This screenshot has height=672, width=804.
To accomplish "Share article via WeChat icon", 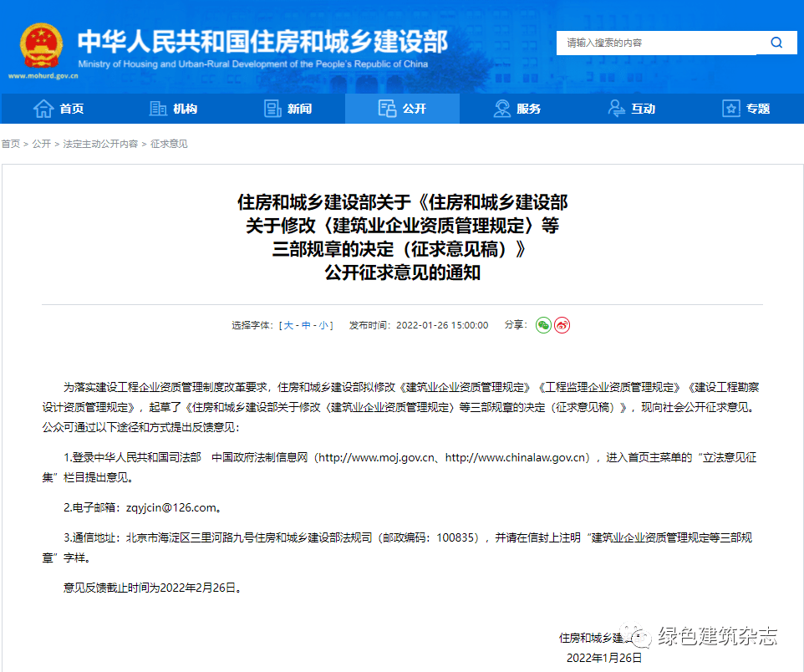I will click(543, 325).
